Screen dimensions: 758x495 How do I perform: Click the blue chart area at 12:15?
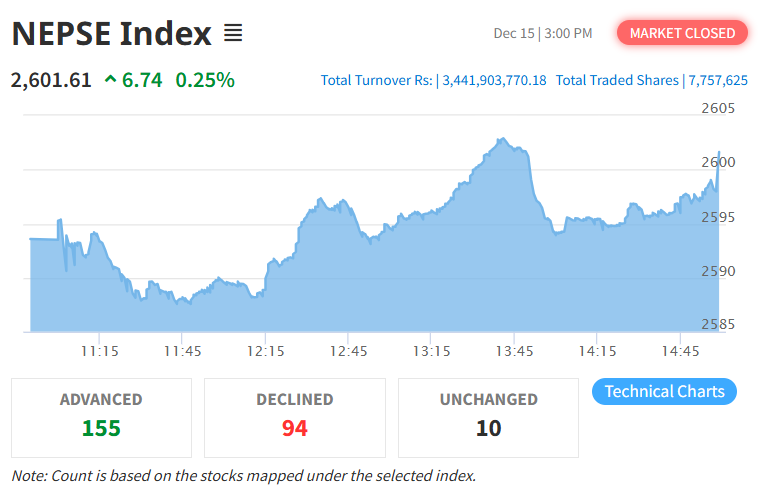pyautogui.click(x=266, y=300)
